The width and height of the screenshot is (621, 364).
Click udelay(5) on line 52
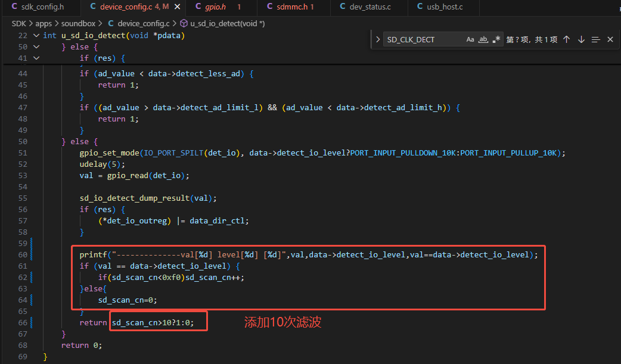pos(102,164)
